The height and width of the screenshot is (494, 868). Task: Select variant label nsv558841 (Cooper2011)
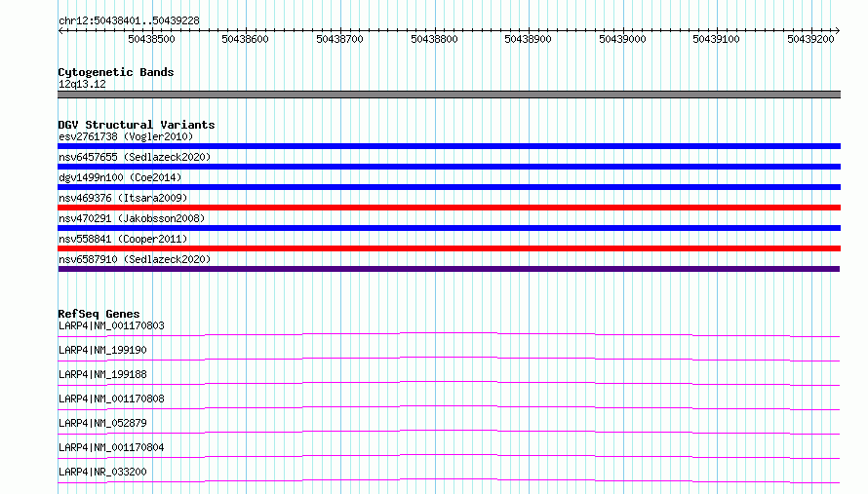click(x=123, y=239)
